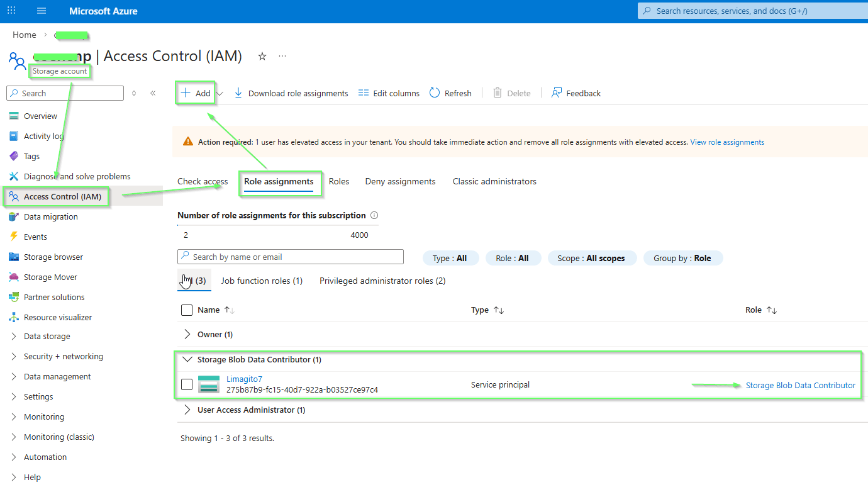The width and height of the screenshot is (868, 492).
Task: Select Resource visualizer in the menu
Action: tap(58, 317)
